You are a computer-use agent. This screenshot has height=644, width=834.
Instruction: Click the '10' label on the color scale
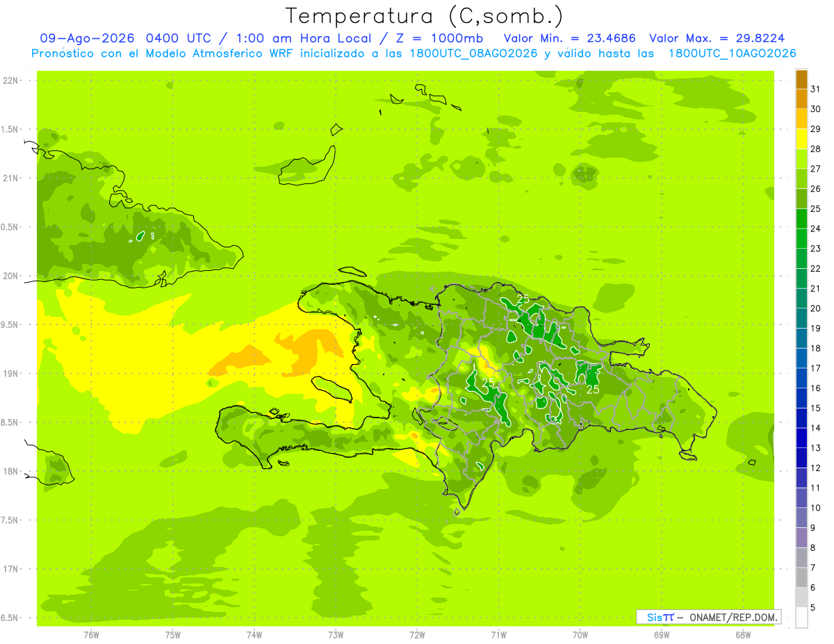816,508
